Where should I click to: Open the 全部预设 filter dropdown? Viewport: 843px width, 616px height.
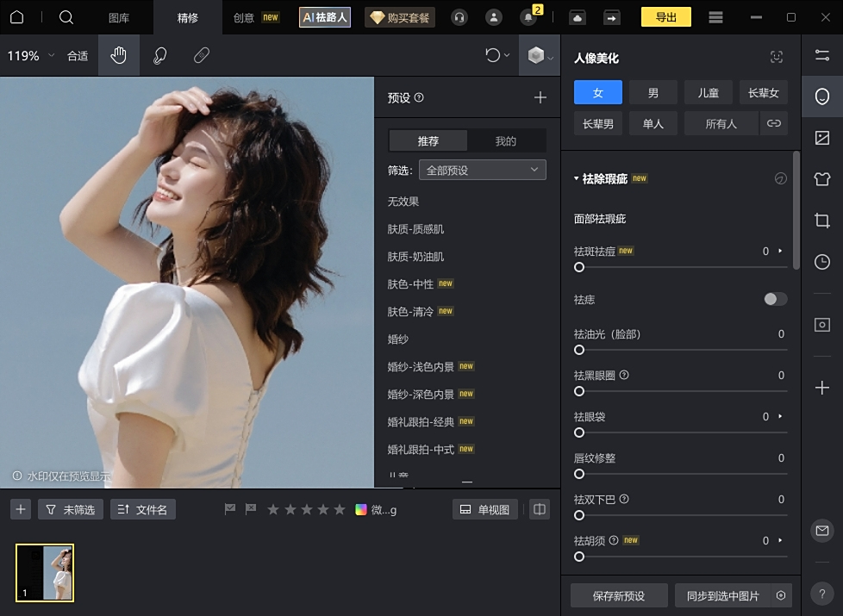pyautogui.click(x=482, y=169)
